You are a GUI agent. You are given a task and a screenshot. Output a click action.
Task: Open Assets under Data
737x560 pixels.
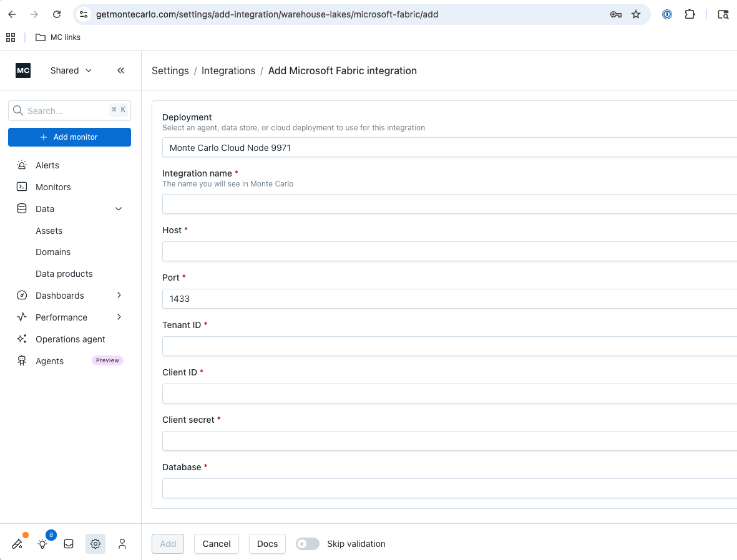[x=49, y=231]
